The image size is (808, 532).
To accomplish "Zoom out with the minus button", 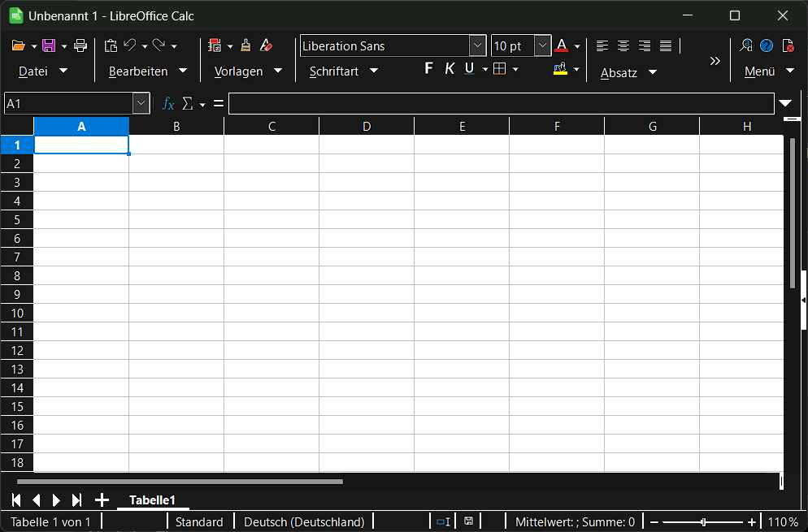I will [x=654, y=521].
